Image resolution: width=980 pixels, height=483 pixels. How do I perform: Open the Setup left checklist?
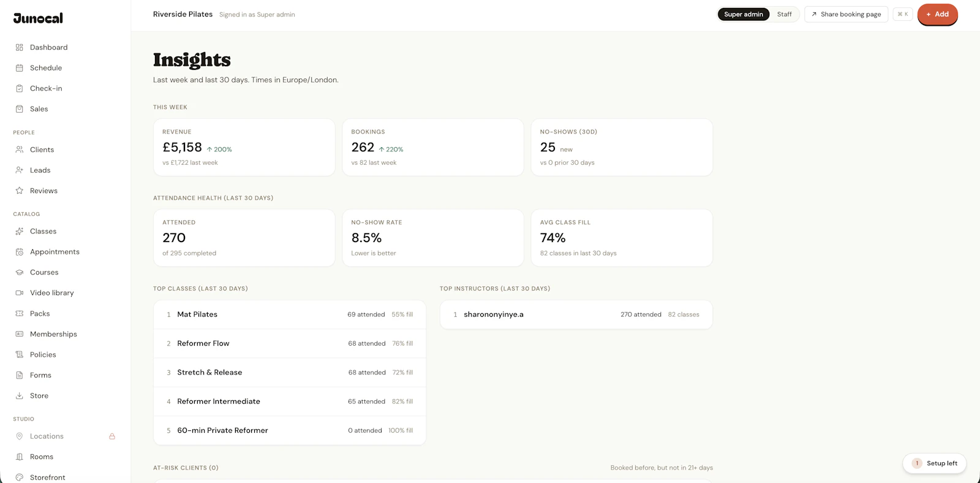[x=935, y=463]
